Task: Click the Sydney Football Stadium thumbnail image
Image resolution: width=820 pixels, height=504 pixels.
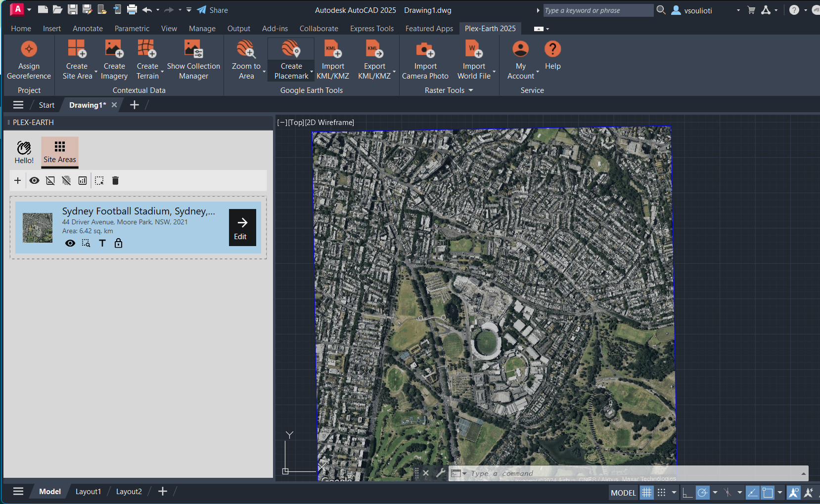Action: pyautogui.click(x=38, y=228)
